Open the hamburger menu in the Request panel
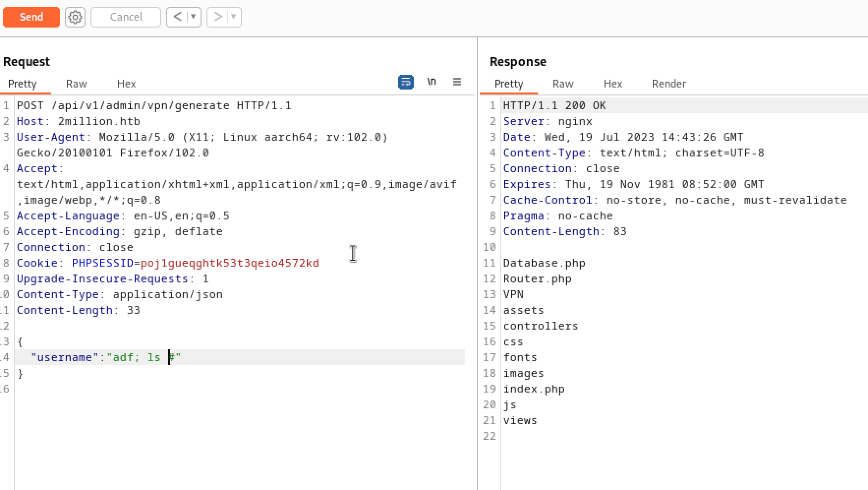Screen dimensions: 868x490 457,82
